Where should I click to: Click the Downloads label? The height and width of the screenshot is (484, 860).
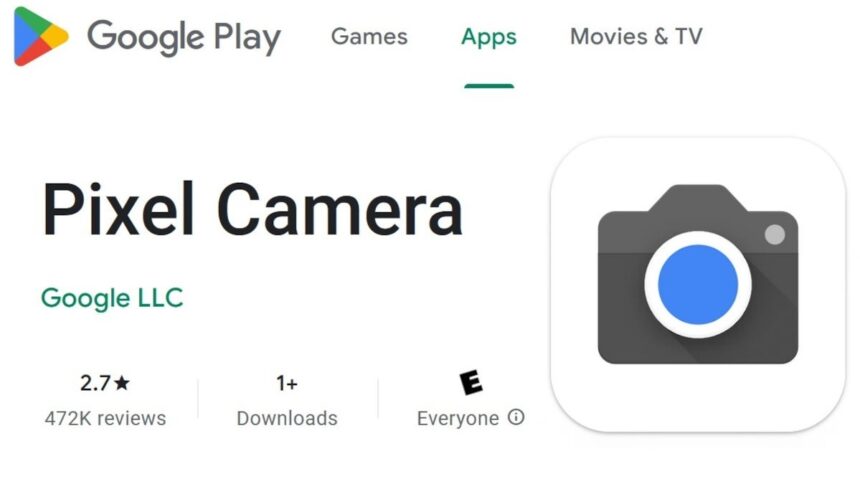[x=287, y=418]
